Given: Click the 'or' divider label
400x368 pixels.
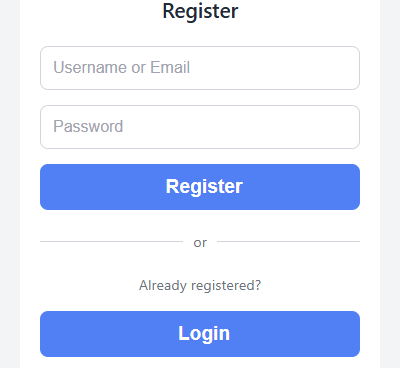Looking at the screenshot, I should (200, 243).
